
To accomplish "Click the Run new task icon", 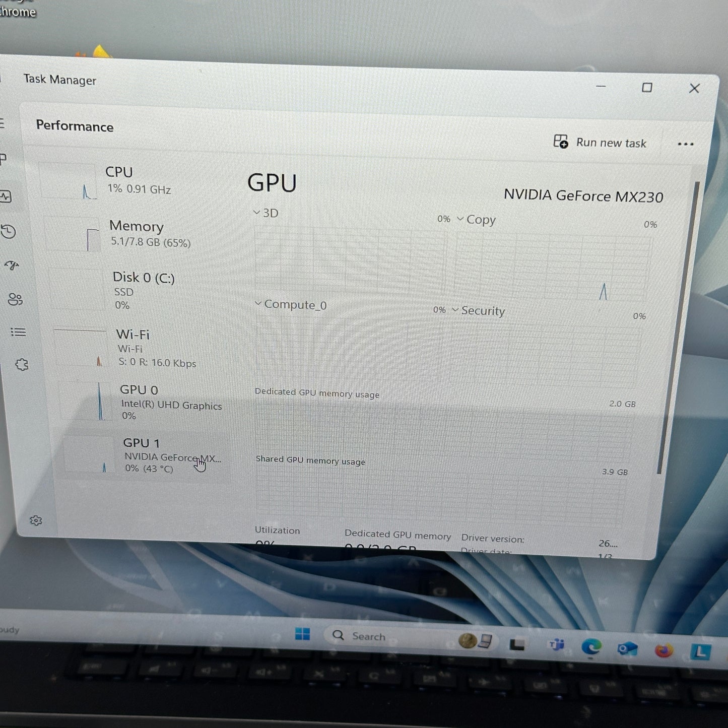I will (561, 142).
